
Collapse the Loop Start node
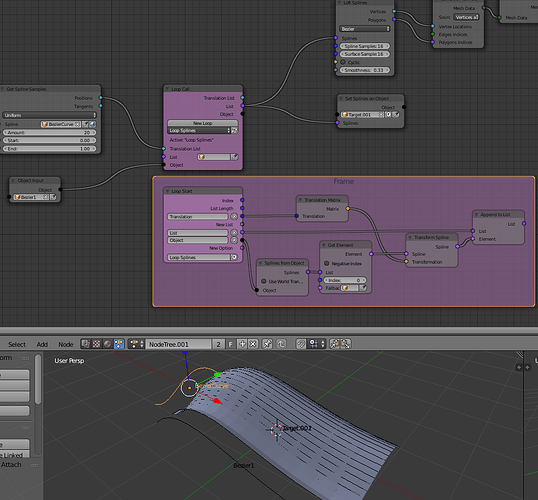[x=167, y=191]
